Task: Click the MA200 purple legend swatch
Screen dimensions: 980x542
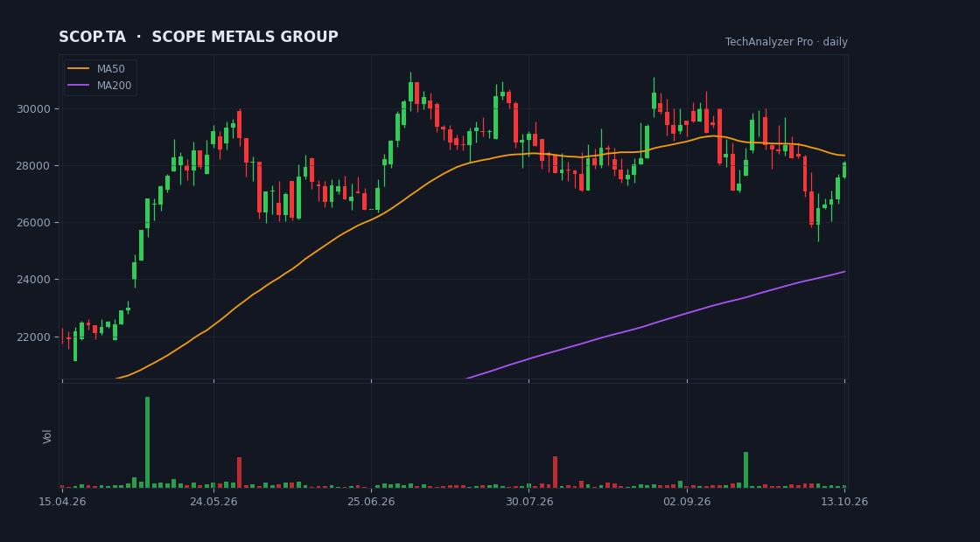Action: [x=78, y=86]
